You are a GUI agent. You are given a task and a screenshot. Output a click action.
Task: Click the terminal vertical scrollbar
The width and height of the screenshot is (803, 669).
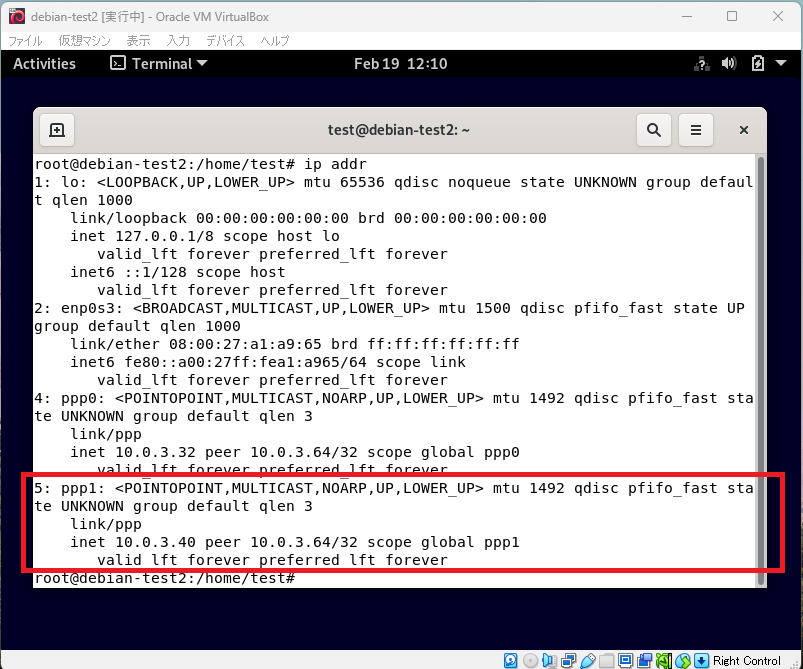pos(760,371)
